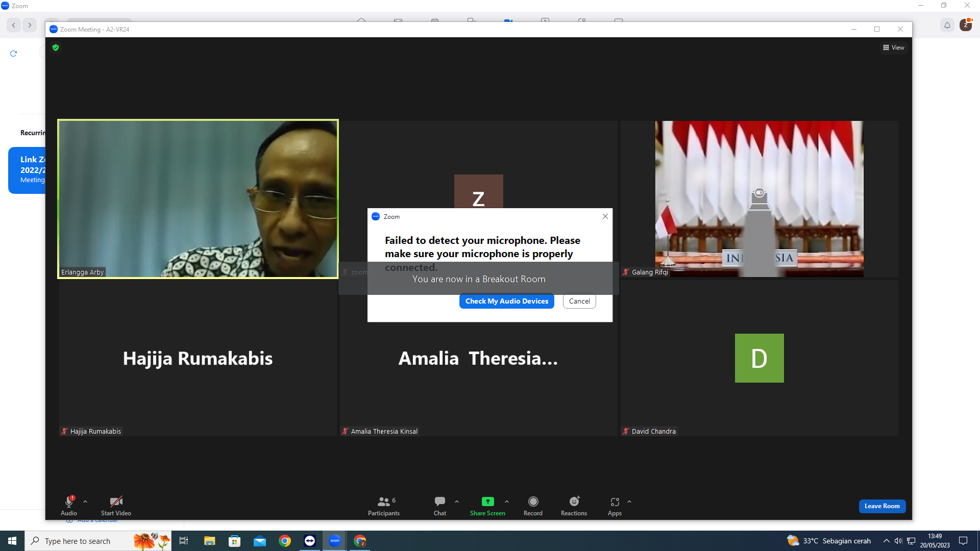
Task: Open the Windows Start menu
Action: (12, 541)
